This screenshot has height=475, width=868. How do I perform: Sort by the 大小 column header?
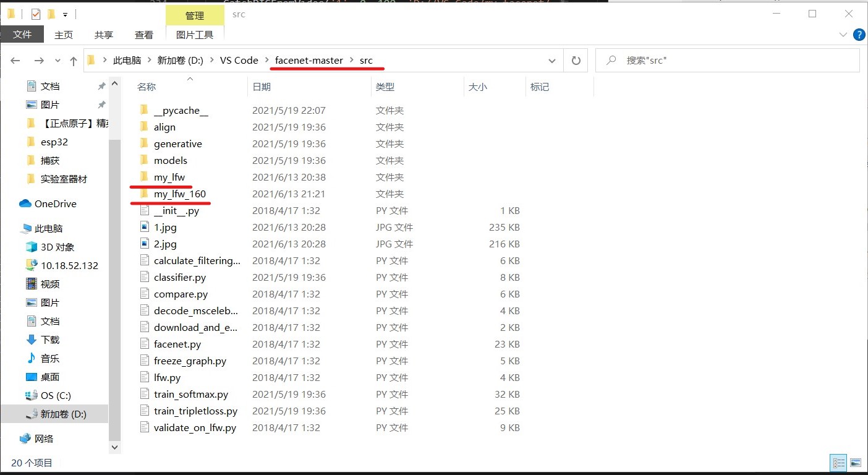point(478,87)
